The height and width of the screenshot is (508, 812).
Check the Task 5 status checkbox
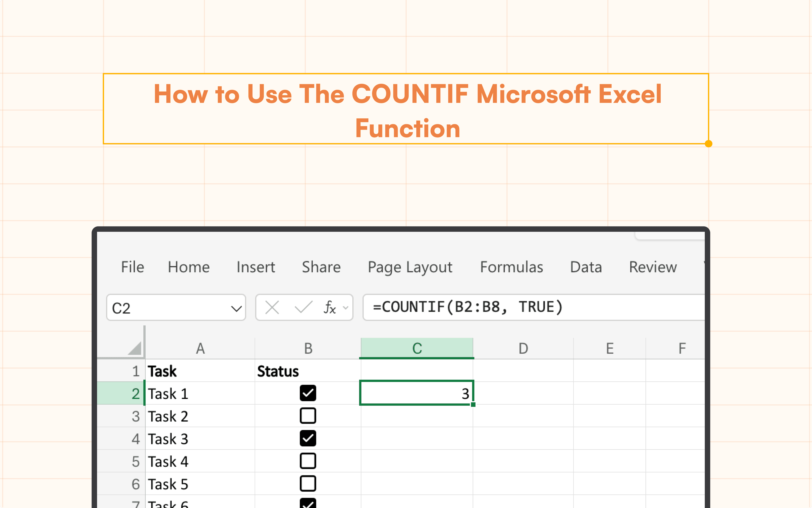click(x=308, y=484)
